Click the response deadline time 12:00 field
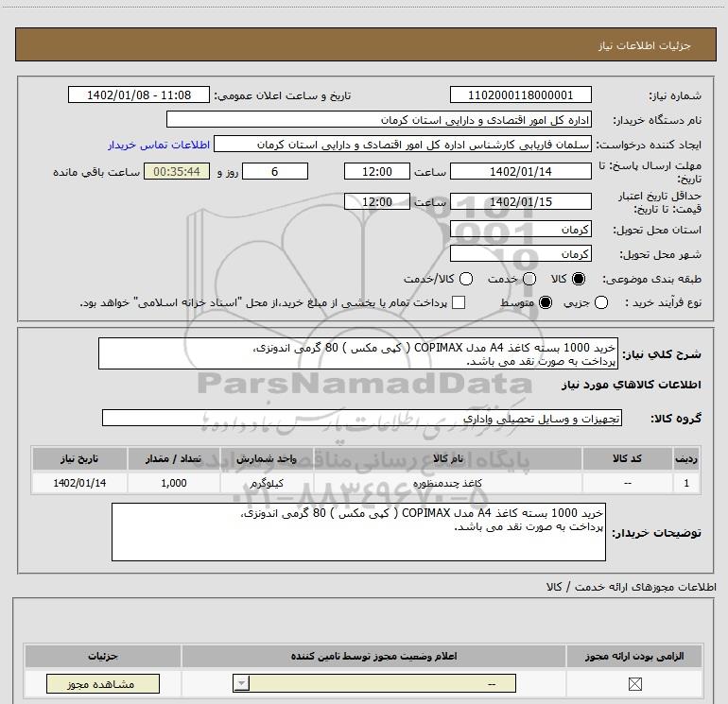The height and width of the screenshot is (704, 728). [377, 171]
